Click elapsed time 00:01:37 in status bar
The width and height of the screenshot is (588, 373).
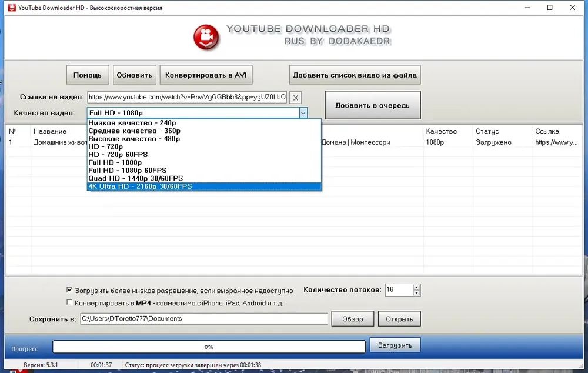tap(101, 365)
